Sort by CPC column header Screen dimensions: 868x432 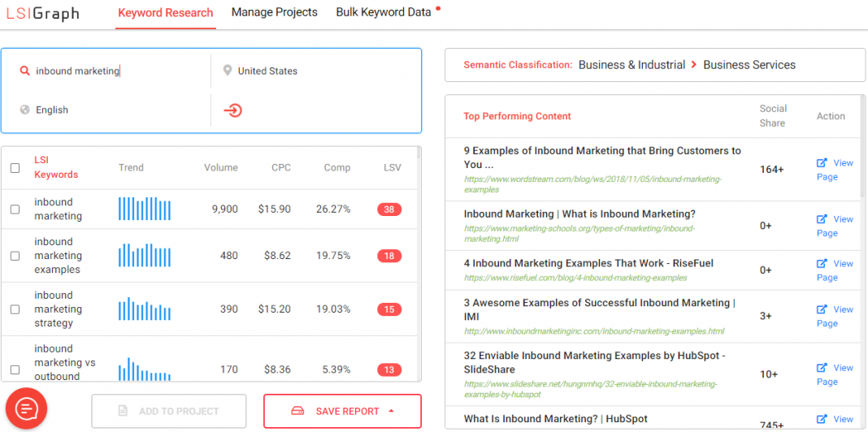(x=280, y=167)
